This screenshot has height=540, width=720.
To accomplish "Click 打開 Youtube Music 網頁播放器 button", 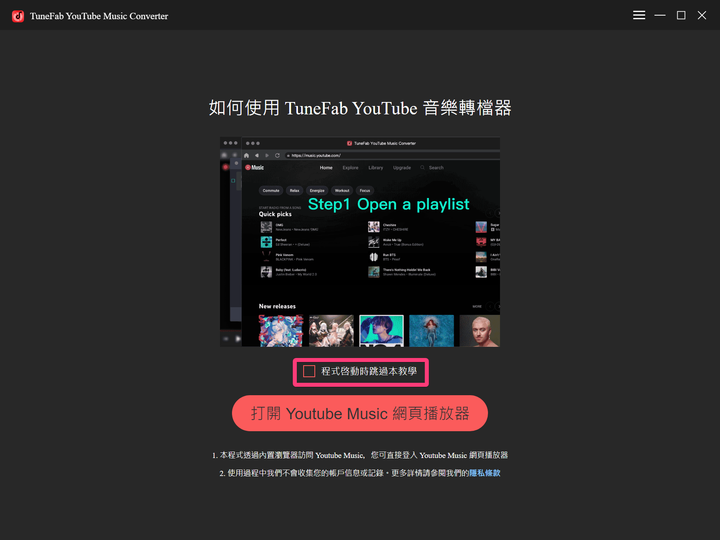I will pos(360,413).
